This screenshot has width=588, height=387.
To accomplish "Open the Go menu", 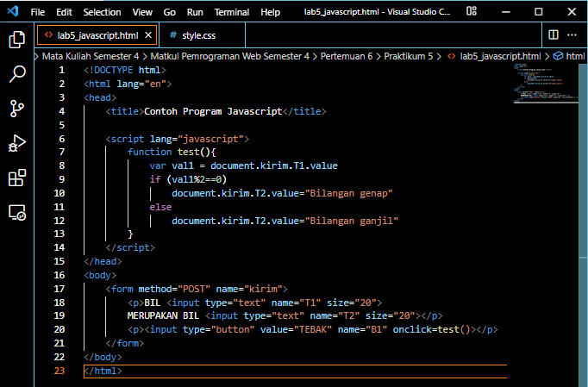I will [x=169, y=12].
